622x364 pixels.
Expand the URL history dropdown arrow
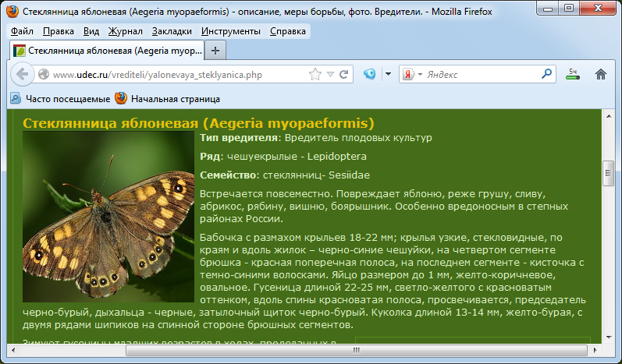(x=331, y=75)
